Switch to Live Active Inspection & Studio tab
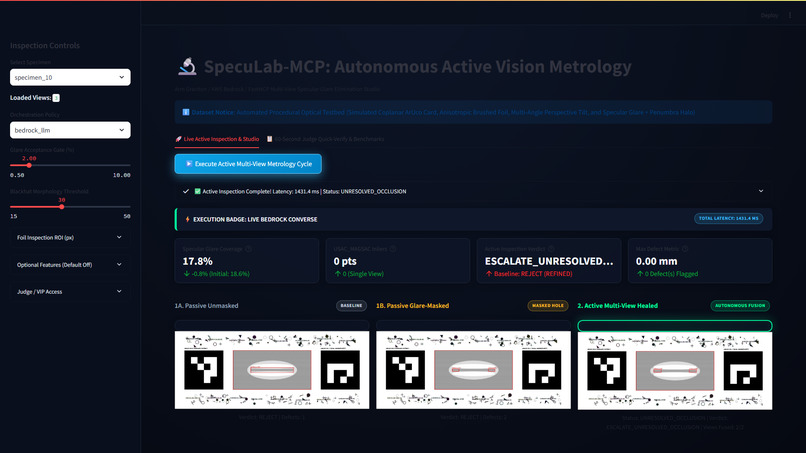This screenshot has width=806, height=453. click(217, 139)
